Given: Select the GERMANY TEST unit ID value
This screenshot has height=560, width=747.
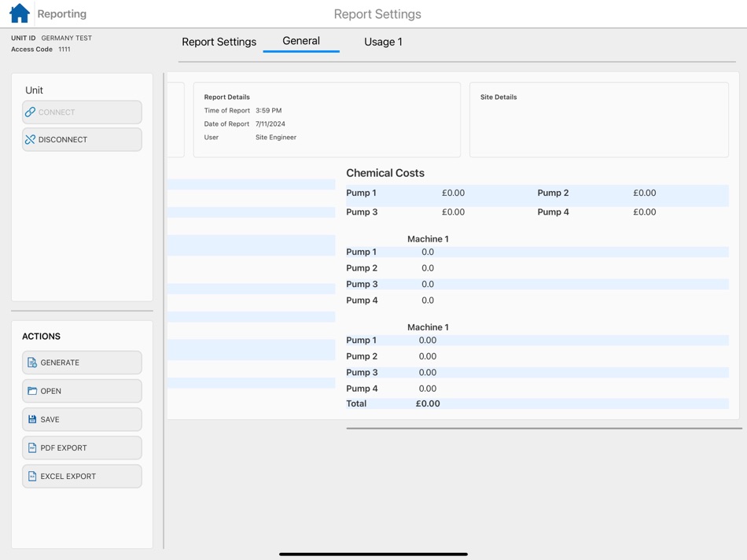Looking at the screenshot, I should 66,38.
